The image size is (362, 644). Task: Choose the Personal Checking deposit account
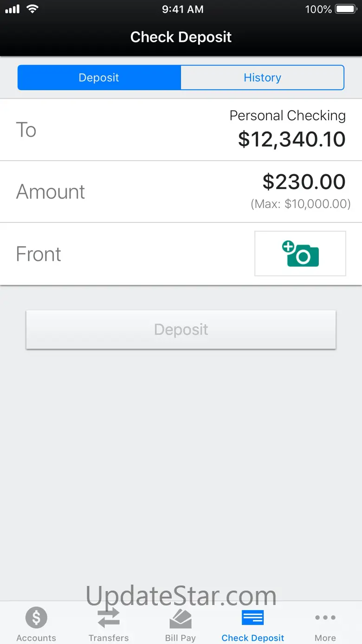(x=288, y=116)
